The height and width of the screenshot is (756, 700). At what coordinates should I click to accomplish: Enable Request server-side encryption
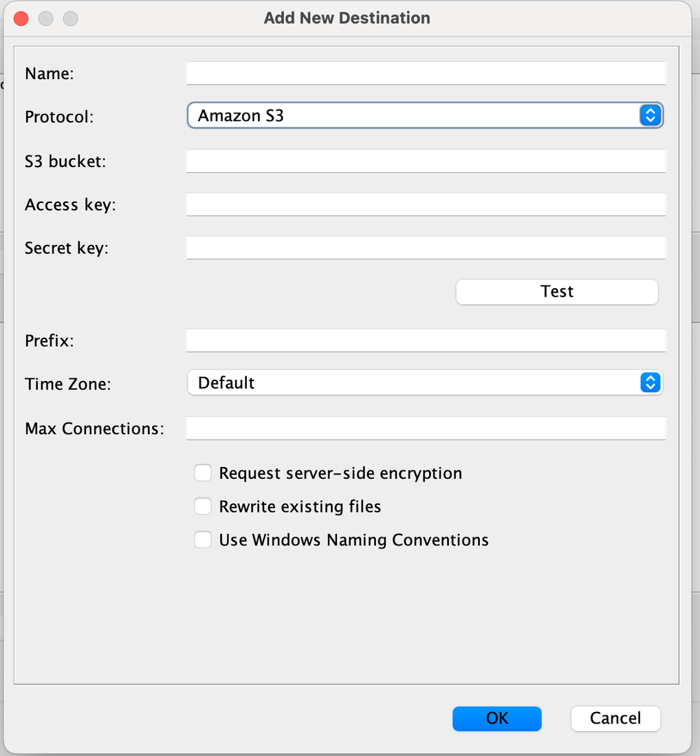click(202, 473)
